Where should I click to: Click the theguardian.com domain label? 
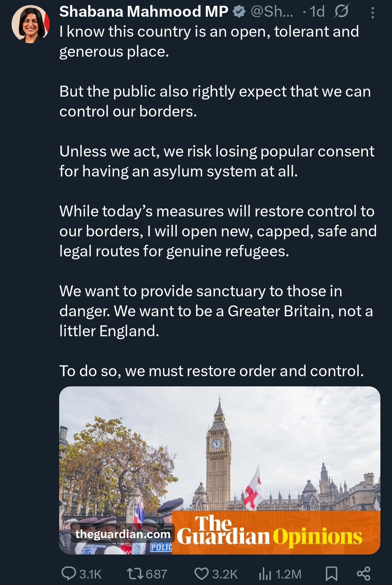click(123, 534)
